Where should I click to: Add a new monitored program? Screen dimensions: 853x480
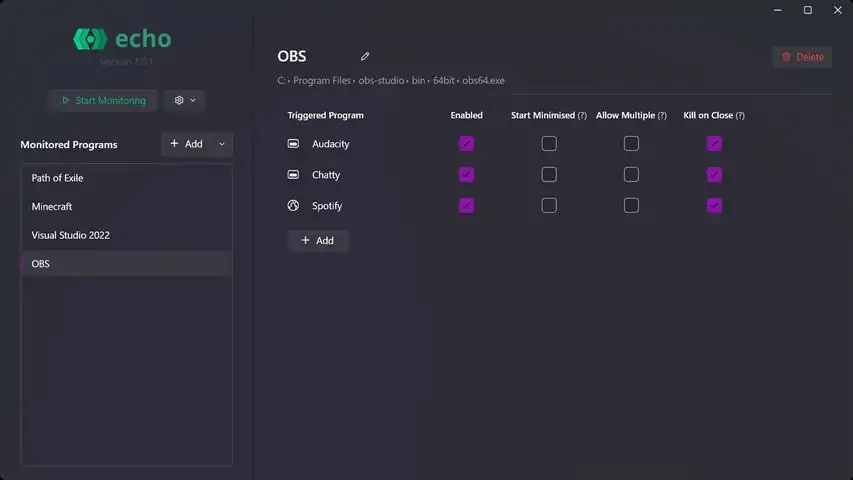pos(187,144)
